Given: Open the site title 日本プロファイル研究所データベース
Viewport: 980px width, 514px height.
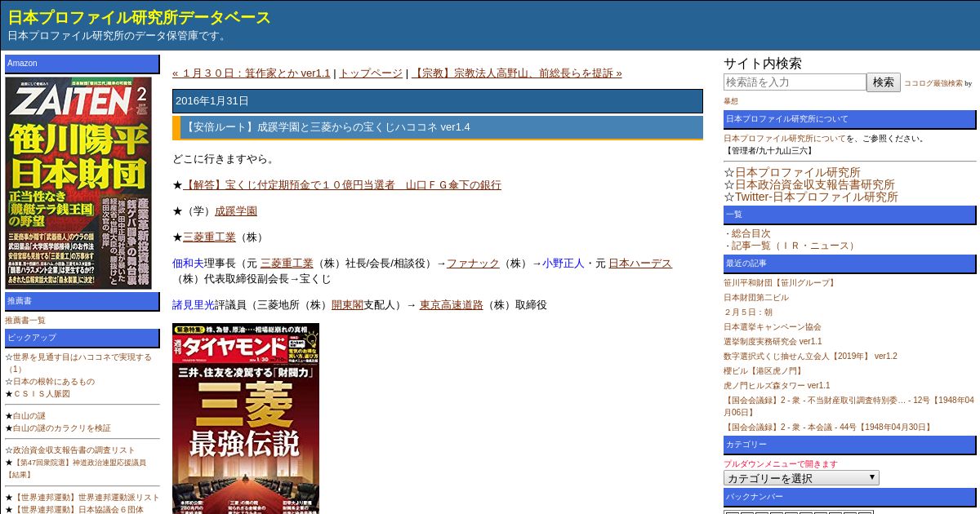Looking at the screenshot, I should (139, 18).
